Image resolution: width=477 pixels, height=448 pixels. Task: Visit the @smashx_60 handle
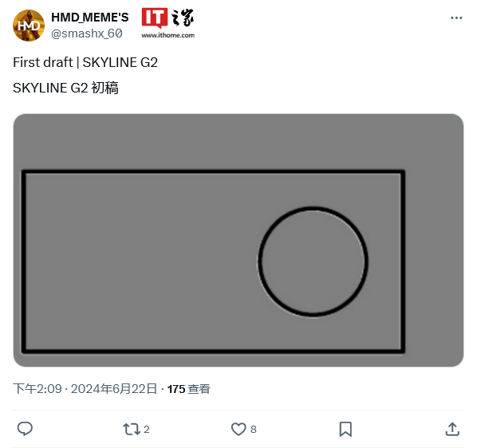tap(87, 33)
